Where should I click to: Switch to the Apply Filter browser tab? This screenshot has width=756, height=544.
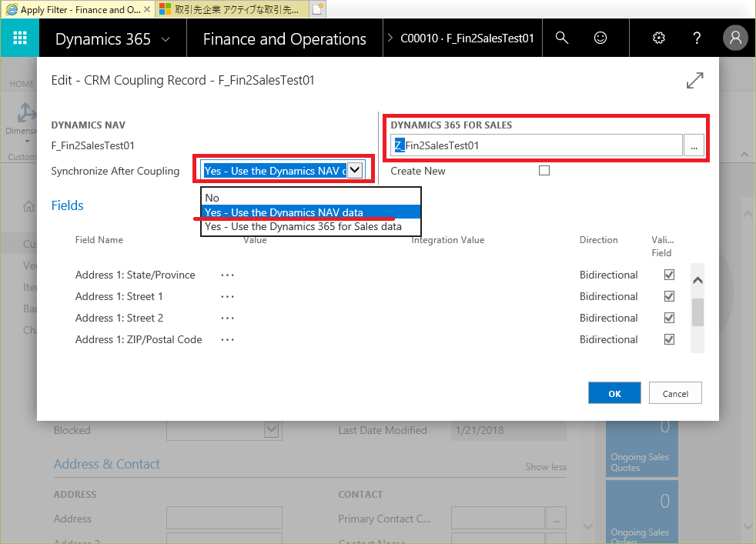click(77, 9)
